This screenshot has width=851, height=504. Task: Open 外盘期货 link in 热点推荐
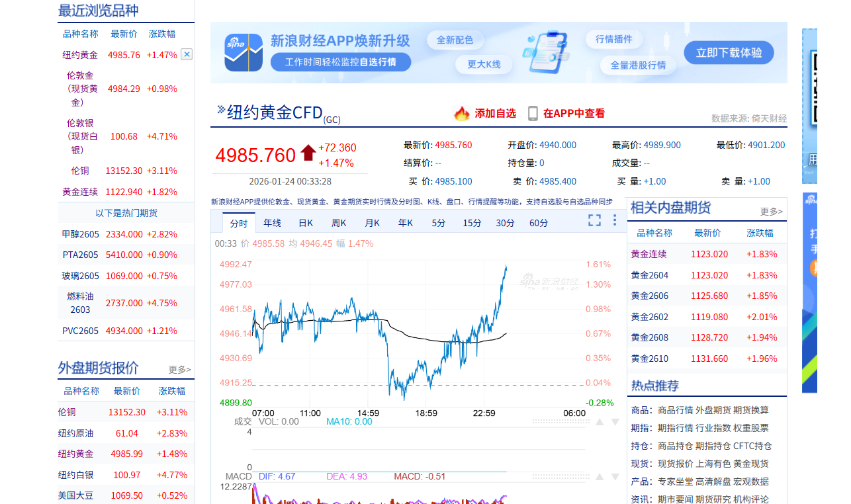pyautogui.click(x=713, y=410)
